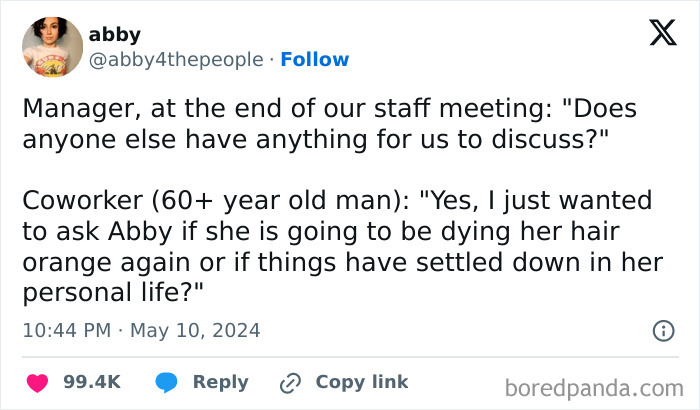Click the paragraph starting with Manager
Screen dimensions: 700x410
coord(329,124)
